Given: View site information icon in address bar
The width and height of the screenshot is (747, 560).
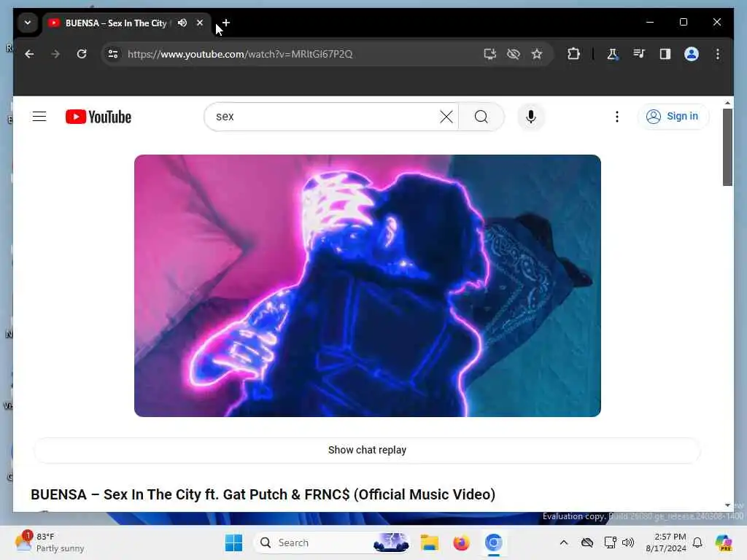Looking at the screenshot, I should pos(113,54).
